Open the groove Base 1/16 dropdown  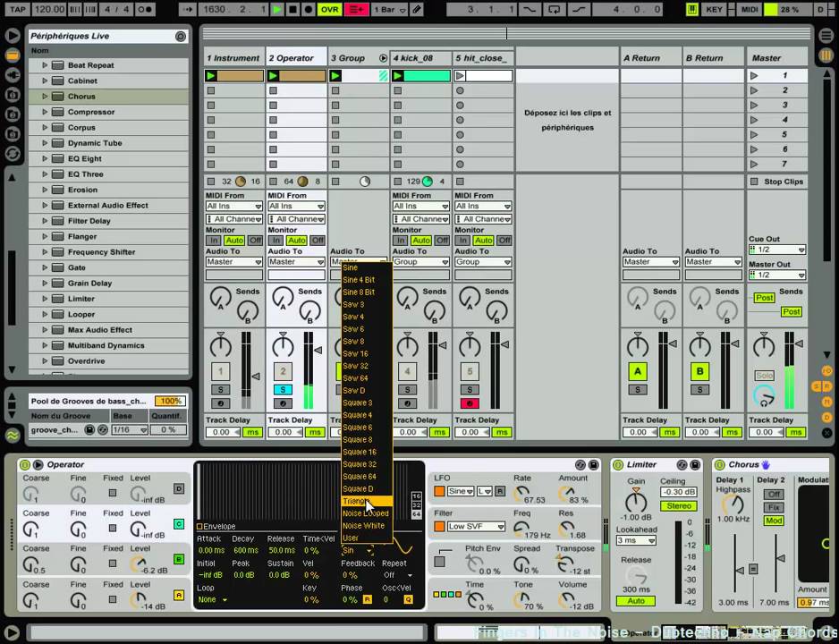[130, 430]
